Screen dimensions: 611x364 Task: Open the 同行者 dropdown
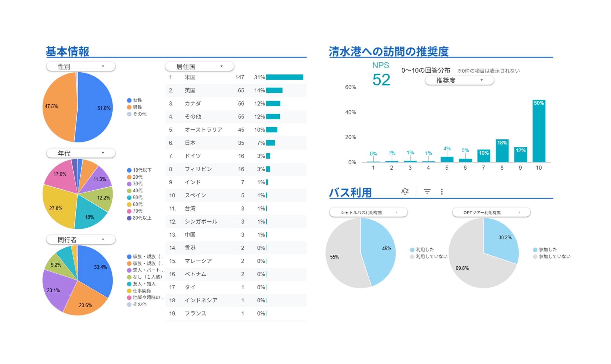tap(81, 240)
